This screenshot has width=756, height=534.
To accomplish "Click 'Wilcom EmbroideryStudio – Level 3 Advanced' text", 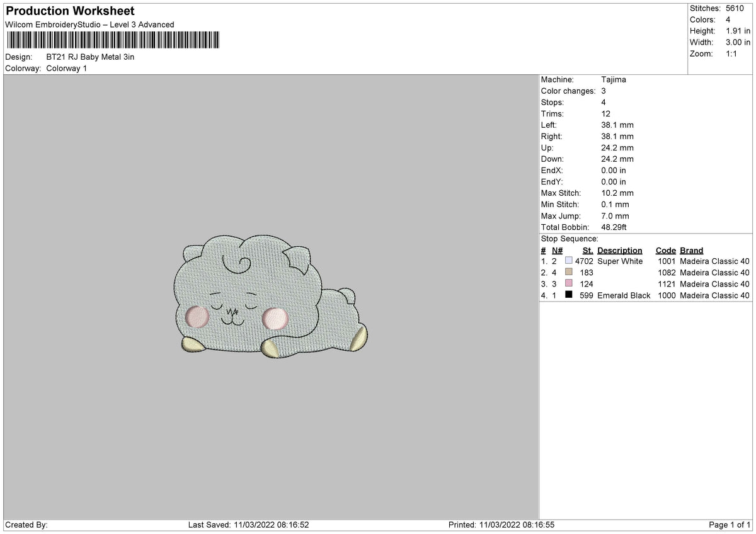I will 89,25.
